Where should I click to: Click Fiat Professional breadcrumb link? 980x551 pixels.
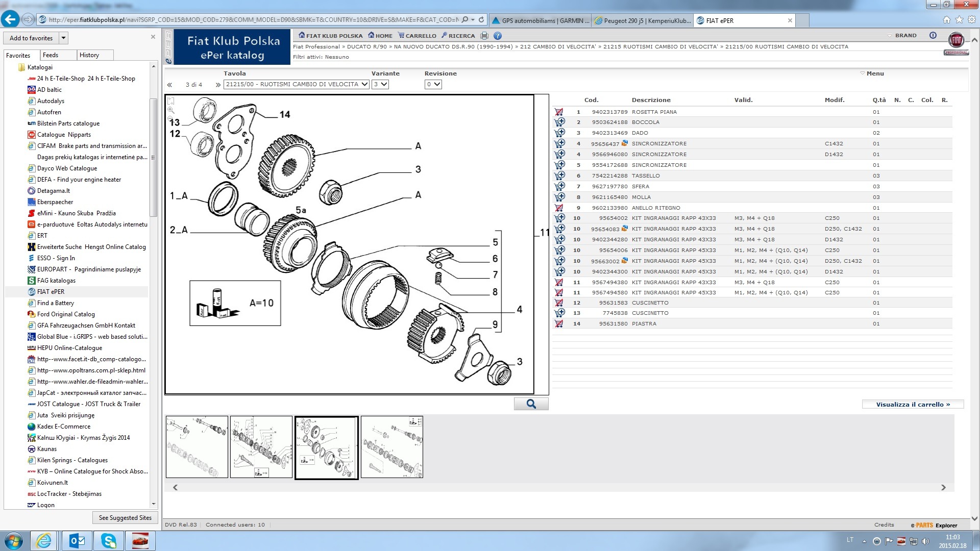pos(316,46)
